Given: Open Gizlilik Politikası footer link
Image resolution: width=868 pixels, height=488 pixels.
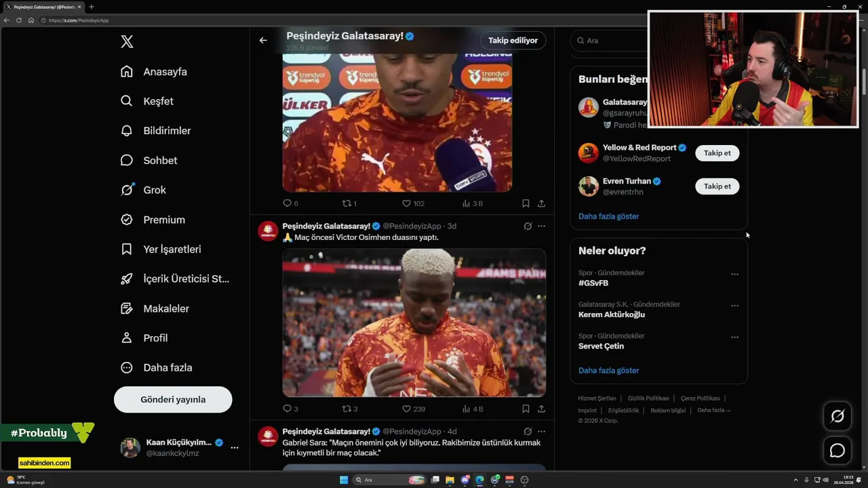Looking at the screenshot, I should [x=648, y=399].
